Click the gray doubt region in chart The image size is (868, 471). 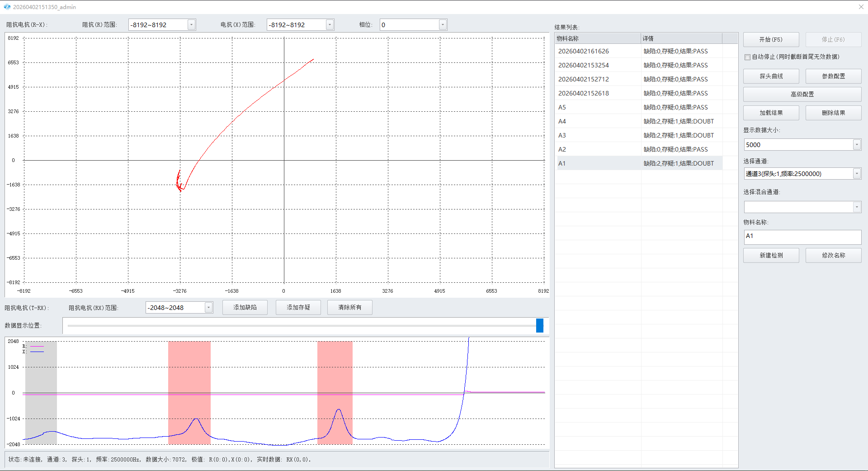(41, 393)
